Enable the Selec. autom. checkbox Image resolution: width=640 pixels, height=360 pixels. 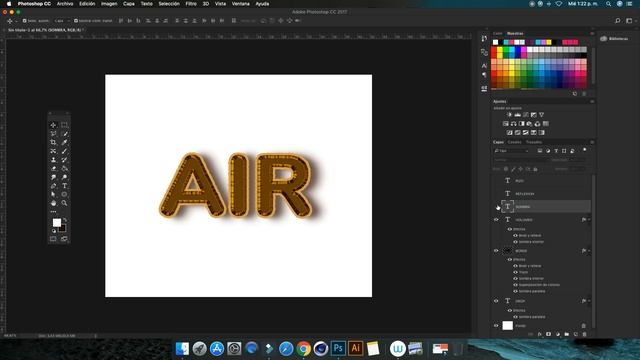tap(24, 20)
